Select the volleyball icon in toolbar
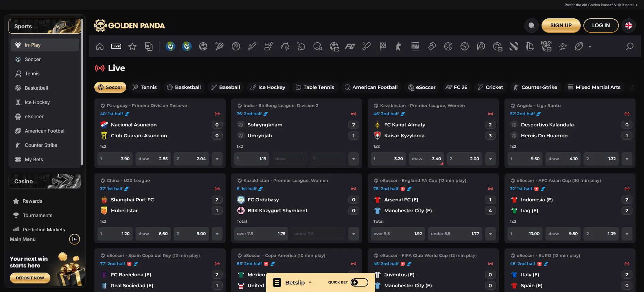The width and height of the screenshot is (644, 292). pos(465,46)
